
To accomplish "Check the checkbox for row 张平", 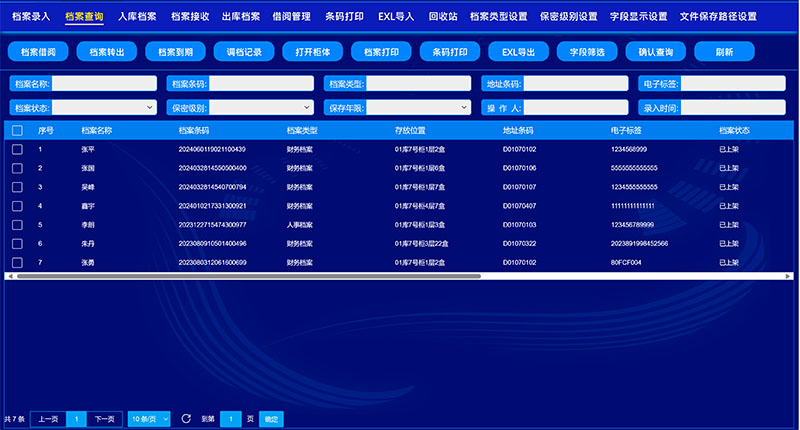I will click(17, 149).
